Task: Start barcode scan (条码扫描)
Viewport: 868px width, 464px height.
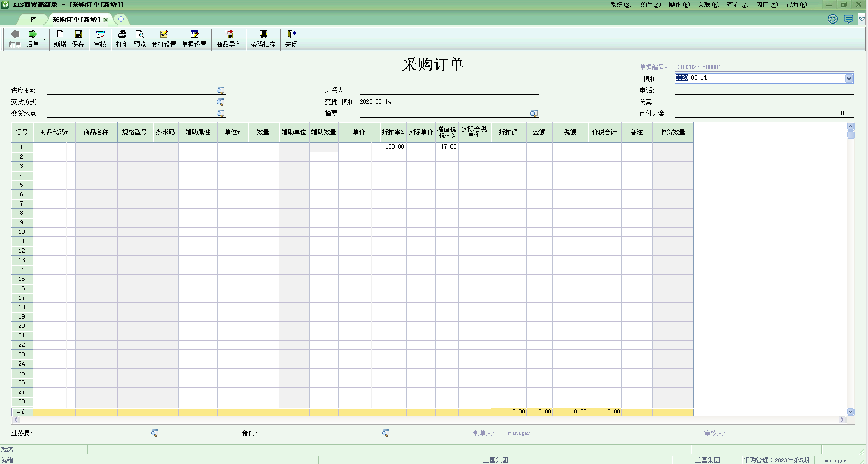Action: [x=263, y=39]
